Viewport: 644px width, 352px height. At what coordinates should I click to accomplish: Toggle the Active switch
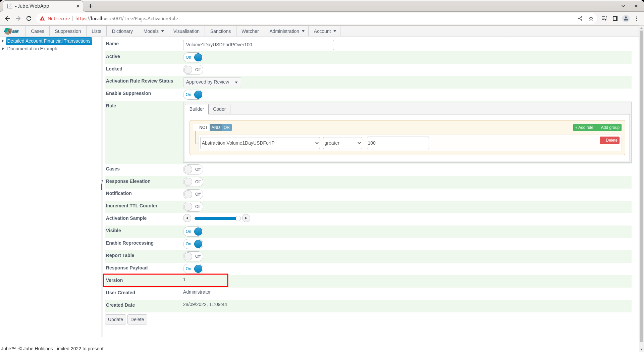tap(193, 57)
